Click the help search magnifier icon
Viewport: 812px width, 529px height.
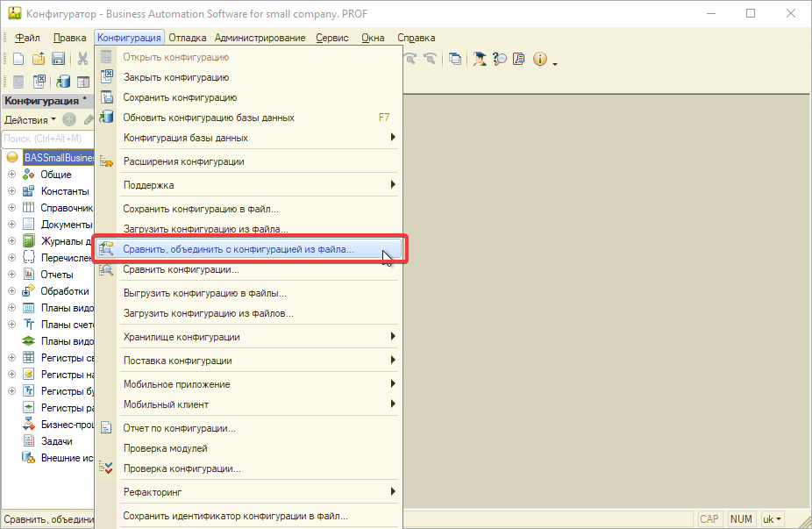click(499, 59)
